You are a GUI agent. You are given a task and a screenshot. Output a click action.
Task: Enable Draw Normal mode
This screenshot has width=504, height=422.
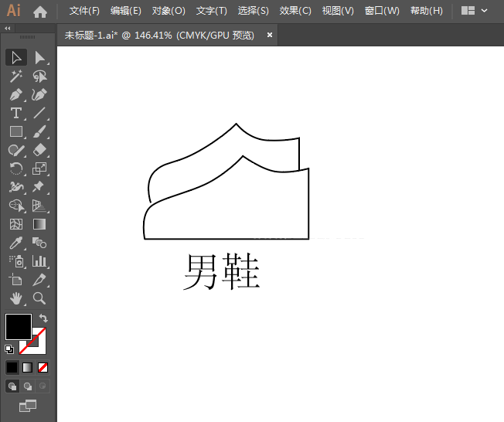[12, 386]
